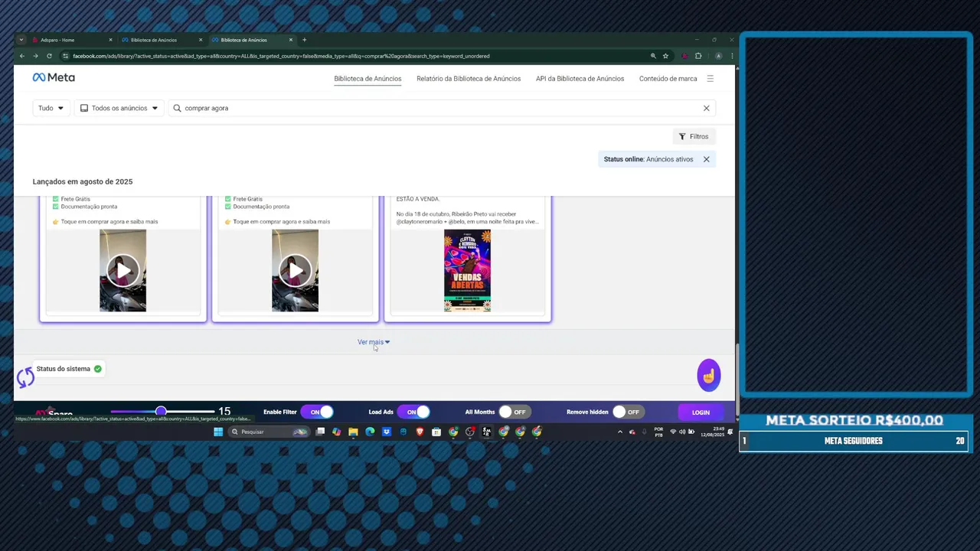Click the volume icon in system tray

[682, 432]
